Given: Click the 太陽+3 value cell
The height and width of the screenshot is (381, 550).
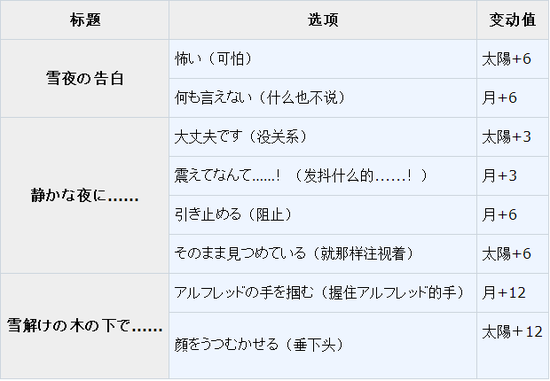Looking at the screenshot, I should [507, 137].
